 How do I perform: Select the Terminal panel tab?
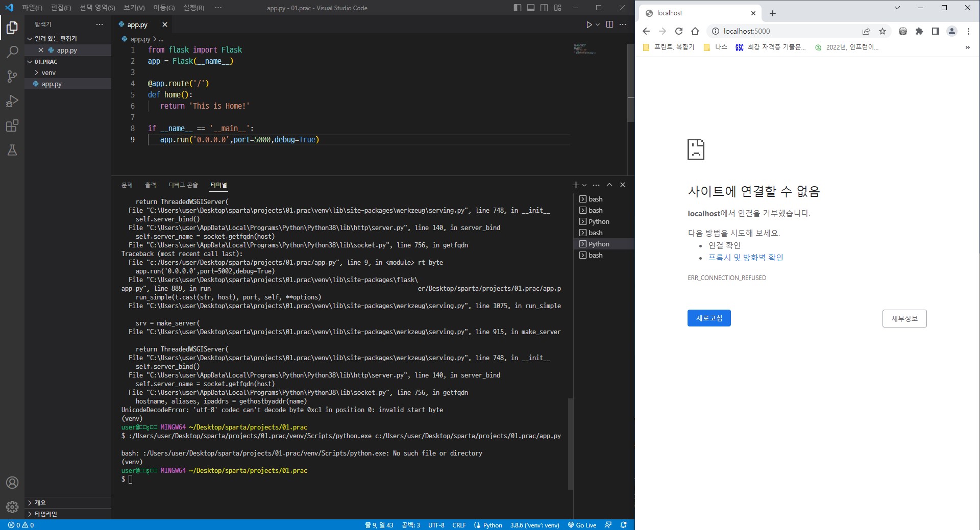coord(218,185)
